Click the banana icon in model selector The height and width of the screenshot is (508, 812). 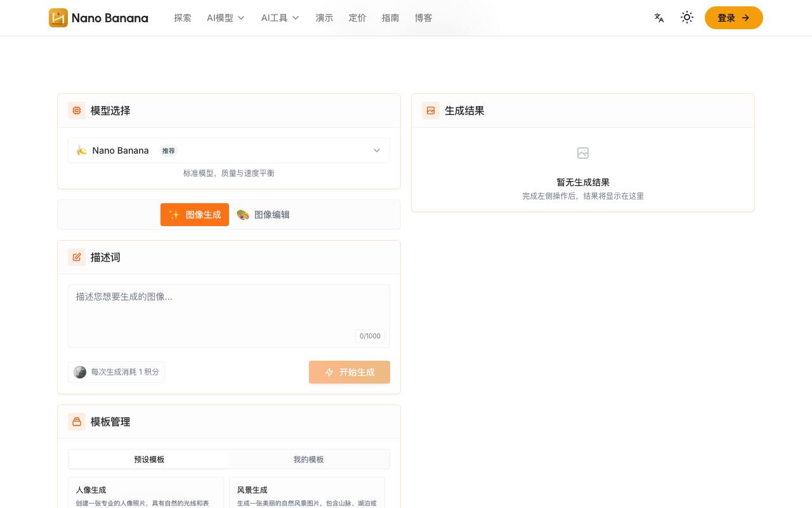click(x=82, y=150)
